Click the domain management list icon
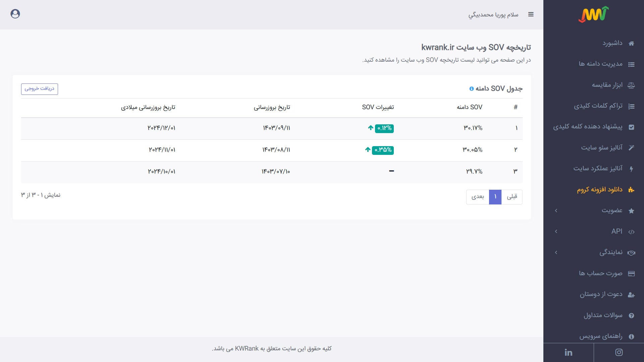This screenshot has width=644, height=362. click(x=631, y=64)
